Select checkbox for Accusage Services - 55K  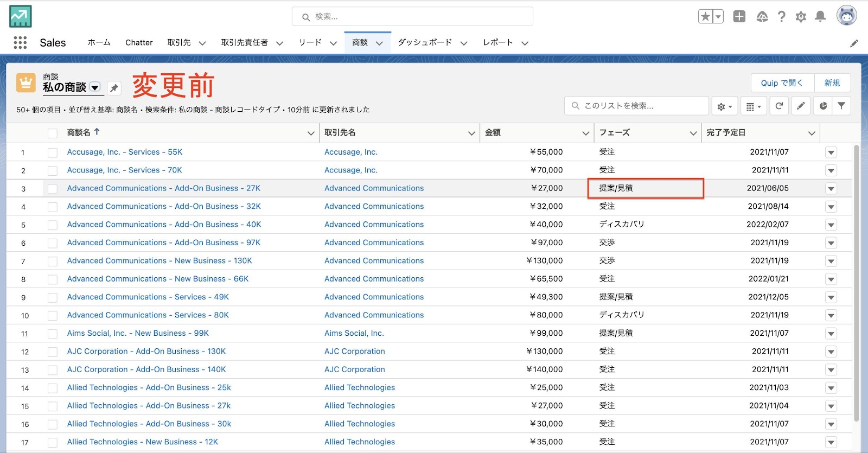click(53, 152)
